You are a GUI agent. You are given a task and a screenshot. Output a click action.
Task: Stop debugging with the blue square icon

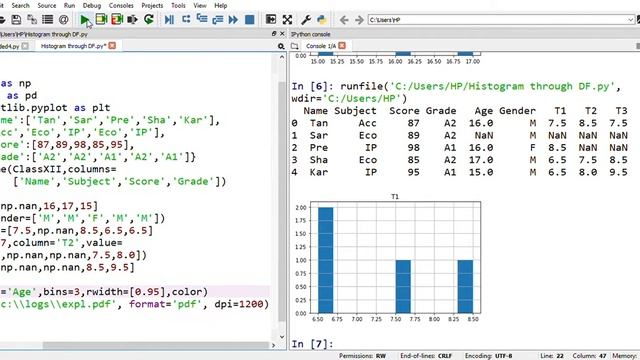249,19
